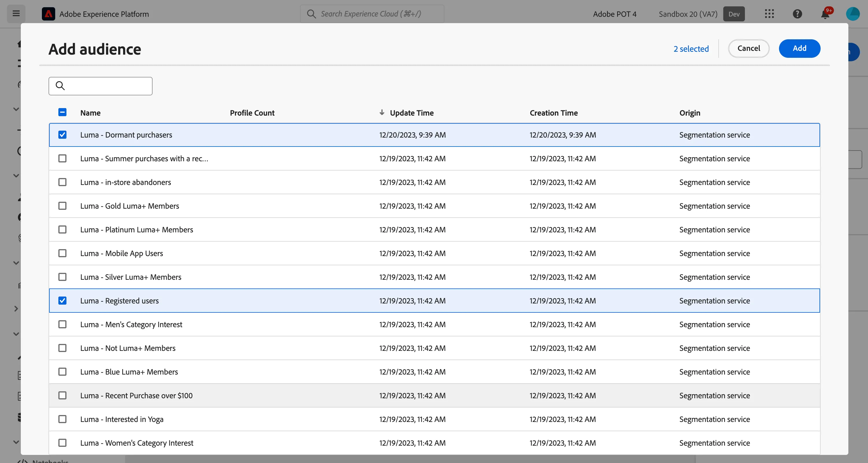Check Luma - in-store abandoners checkbox
Image resolution: width=868 pixels, height=463 pixels.
[62, 182]
